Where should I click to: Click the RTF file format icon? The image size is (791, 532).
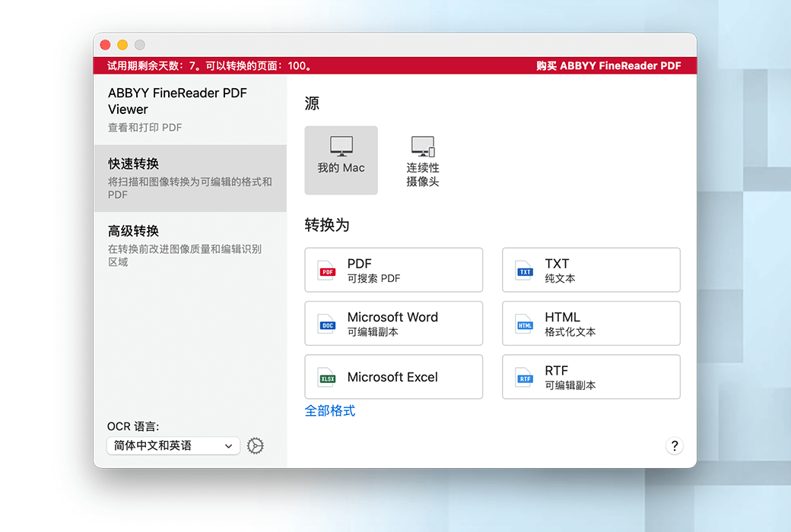point(525,378)
